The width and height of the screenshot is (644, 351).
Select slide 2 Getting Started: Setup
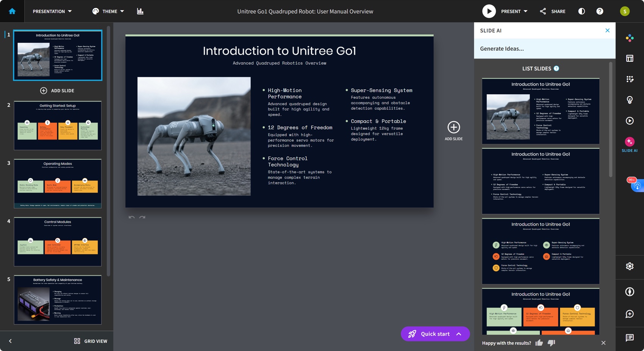coord(58,125)
